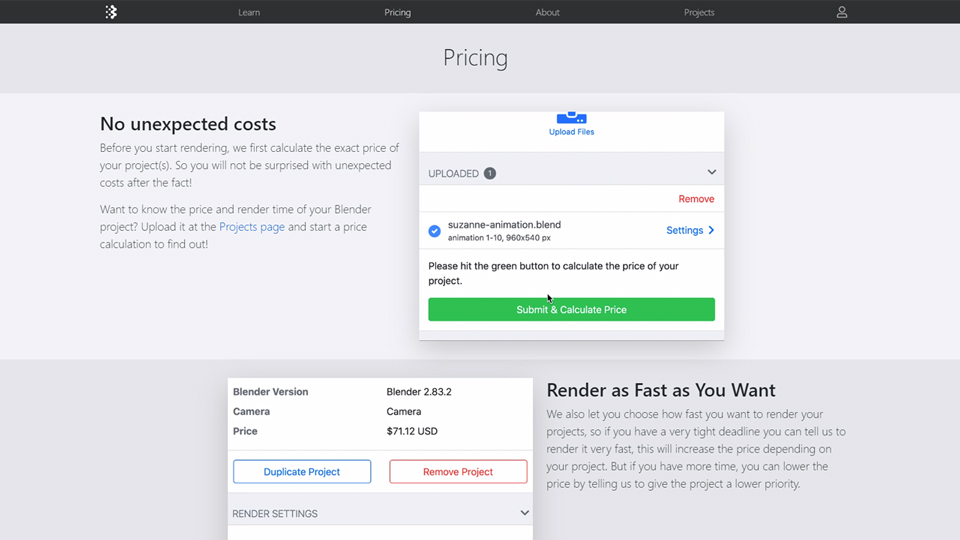Click the Upload Files icon
960x540 pixels.
571,118
